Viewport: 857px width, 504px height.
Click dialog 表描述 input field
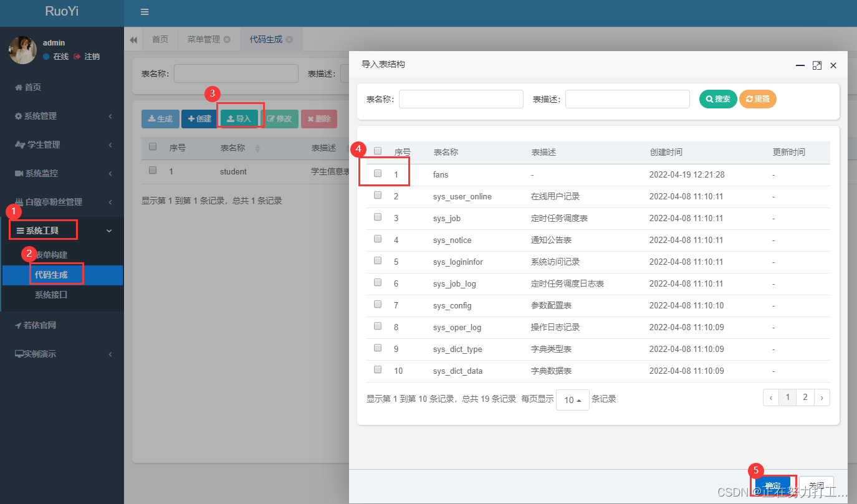628,99
